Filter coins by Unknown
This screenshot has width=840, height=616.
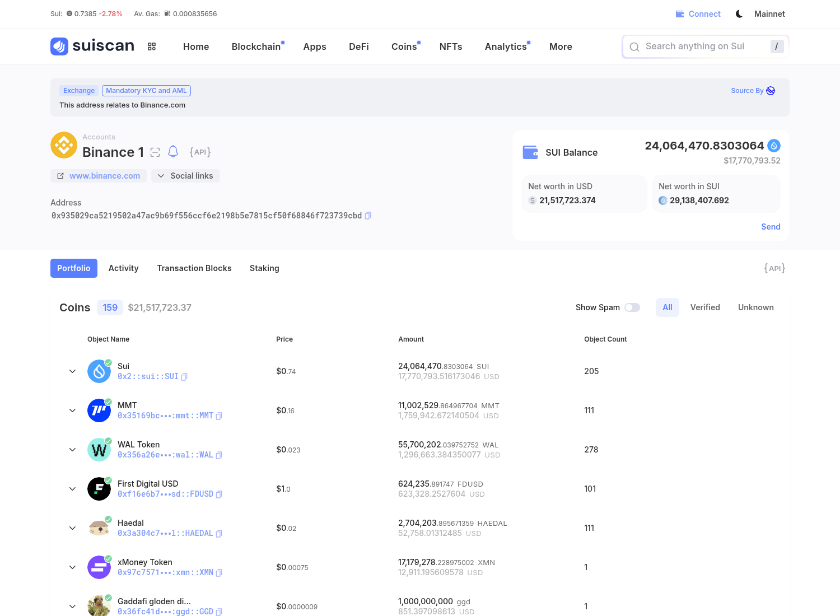click(x=756, y=307)
